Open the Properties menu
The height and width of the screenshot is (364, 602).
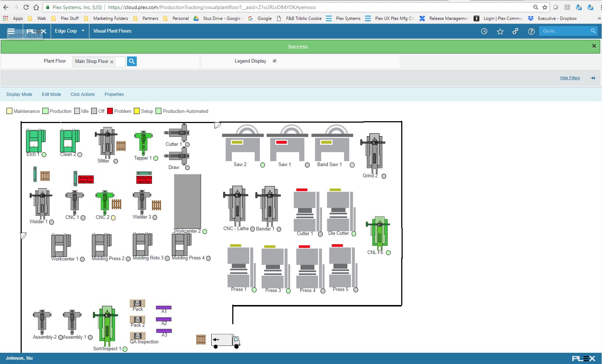(114, 94)
